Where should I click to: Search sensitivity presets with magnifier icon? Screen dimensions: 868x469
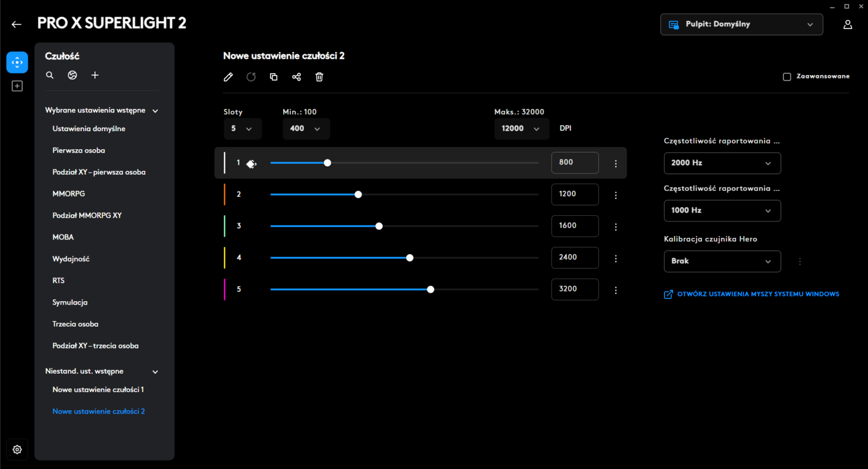50,75
